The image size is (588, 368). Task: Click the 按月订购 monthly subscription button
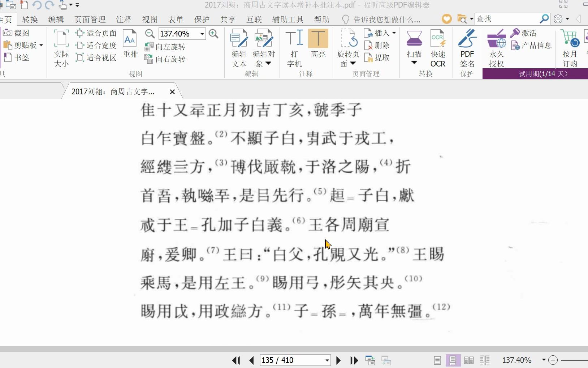pyautogui.click(x=570, y=48)
